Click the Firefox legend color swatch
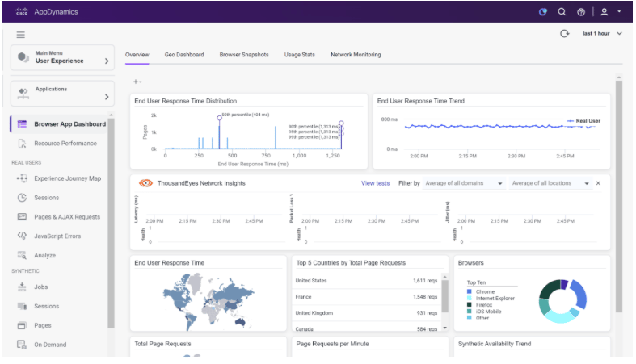 [470, 304]
